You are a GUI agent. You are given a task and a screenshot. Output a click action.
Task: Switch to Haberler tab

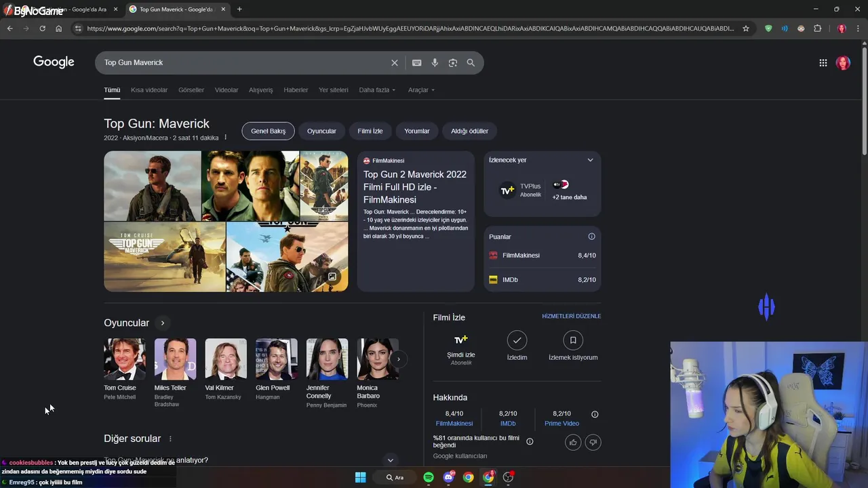[x=296, y=89]
